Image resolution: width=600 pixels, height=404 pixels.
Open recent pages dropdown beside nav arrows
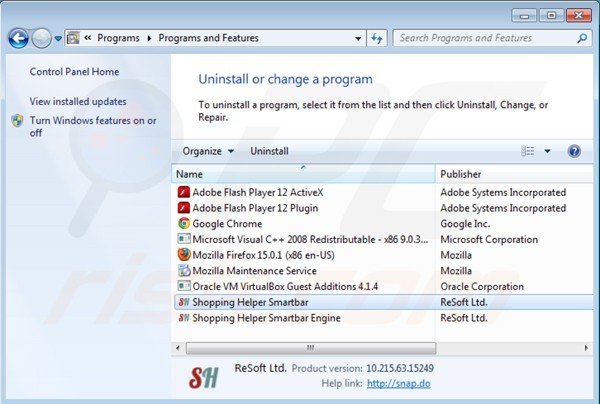coord(58,39)
